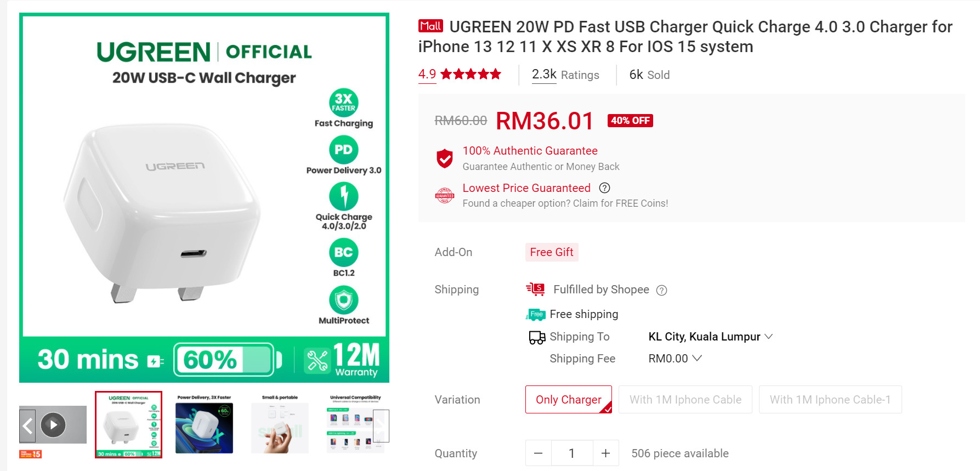Click the Free shipping truck icon
The width and height of the screenshot is (980, 471).
coord(535,314)
